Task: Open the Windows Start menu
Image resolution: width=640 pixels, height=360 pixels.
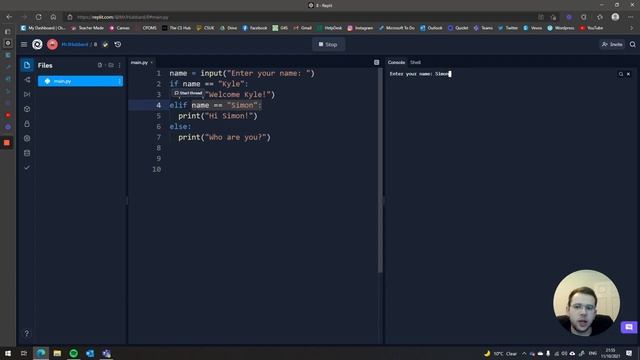Action: 8,353
